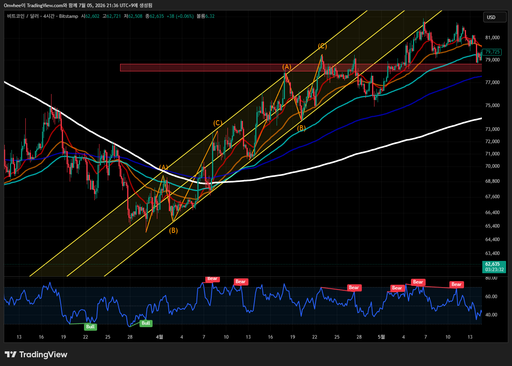Click the low value 62,508

pos(135,16)
